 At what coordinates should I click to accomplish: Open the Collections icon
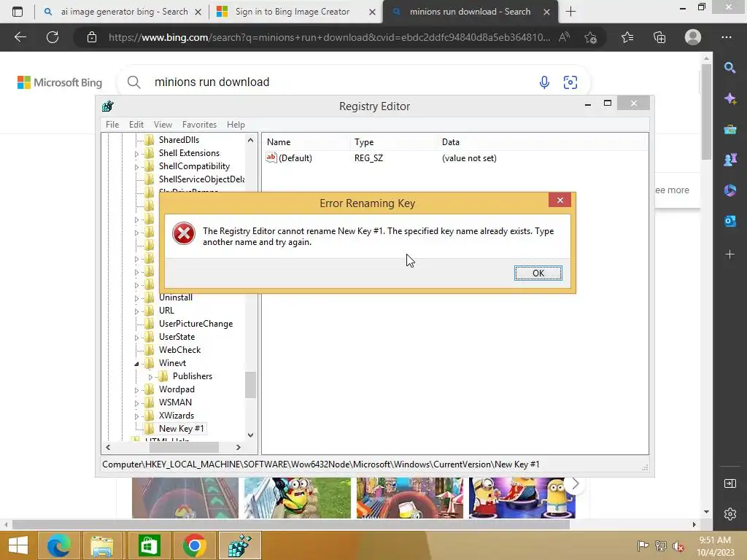click(659, 37)
